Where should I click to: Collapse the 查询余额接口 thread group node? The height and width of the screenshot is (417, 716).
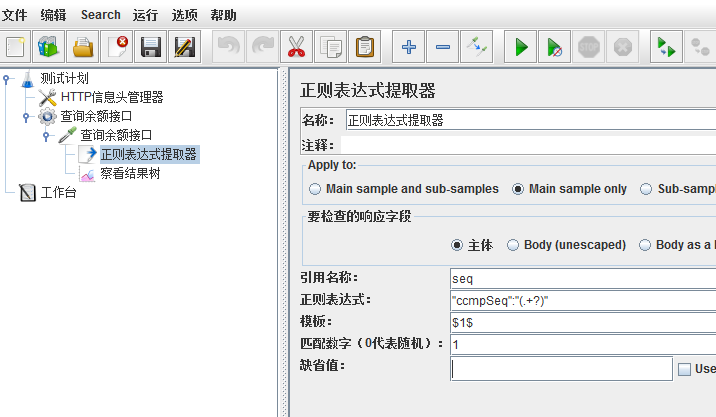click(x=27, y=116)
